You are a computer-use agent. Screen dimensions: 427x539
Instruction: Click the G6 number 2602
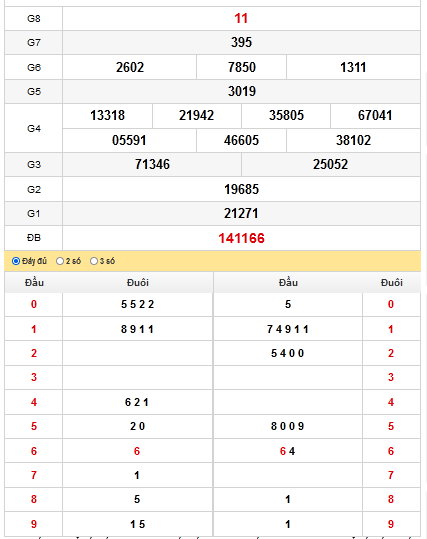click(x=130, y=67)
